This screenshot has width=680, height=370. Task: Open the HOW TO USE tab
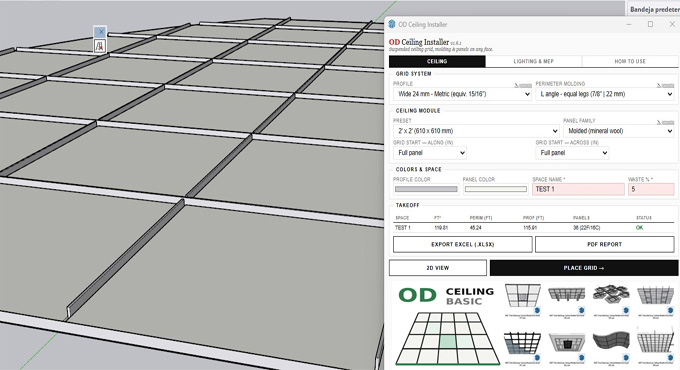[630, 62]
